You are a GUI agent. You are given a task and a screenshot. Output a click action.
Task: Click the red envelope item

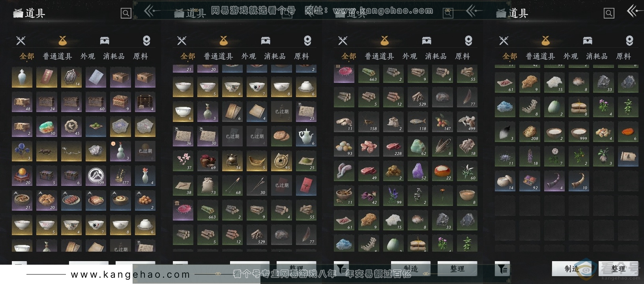click(x=306, y=185)
